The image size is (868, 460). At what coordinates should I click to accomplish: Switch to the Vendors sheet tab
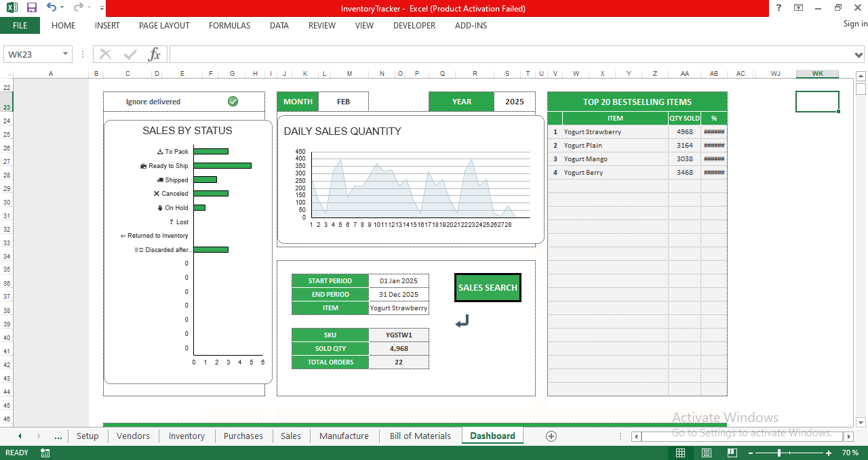pyautogui.click(x=133, y=436)
